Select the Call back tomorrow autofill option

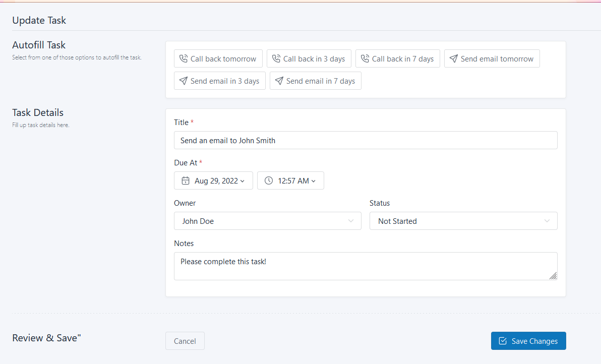click(x=218, y=58)
